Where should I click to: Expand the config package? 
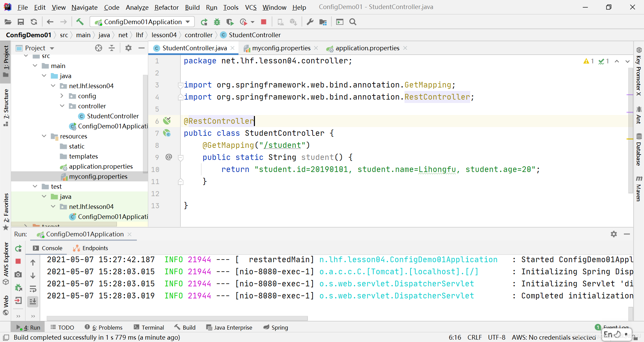(62, 96)
